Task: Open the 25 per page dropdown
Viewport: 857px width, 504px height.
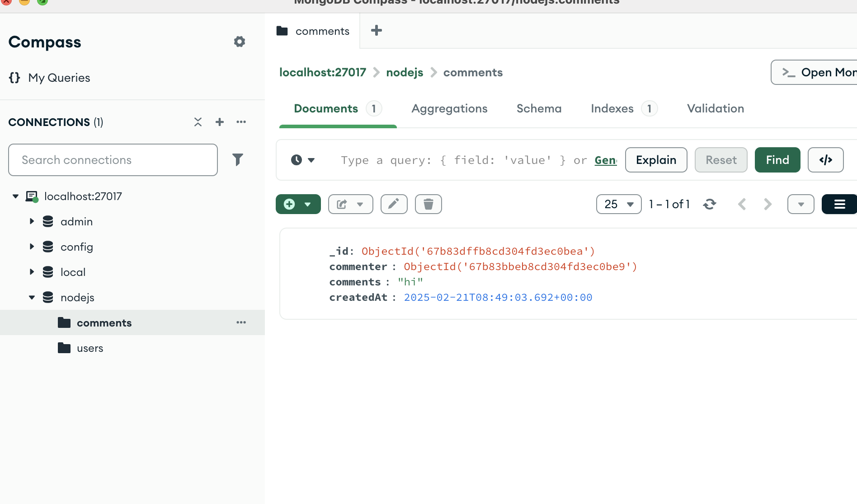Action: (619, 204)
